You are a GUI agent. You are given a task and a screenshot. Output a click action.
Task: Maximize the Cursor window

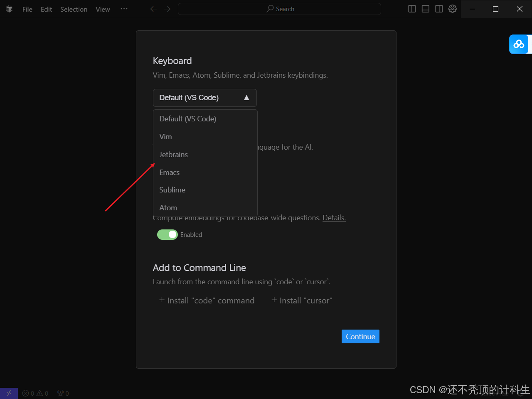pyautogui.click(x=496, y=9)
